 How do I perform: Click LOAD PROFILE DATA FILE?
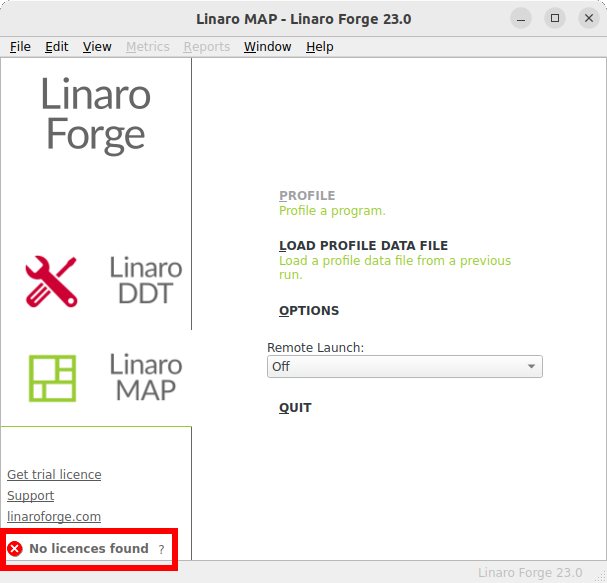point(364,246)
